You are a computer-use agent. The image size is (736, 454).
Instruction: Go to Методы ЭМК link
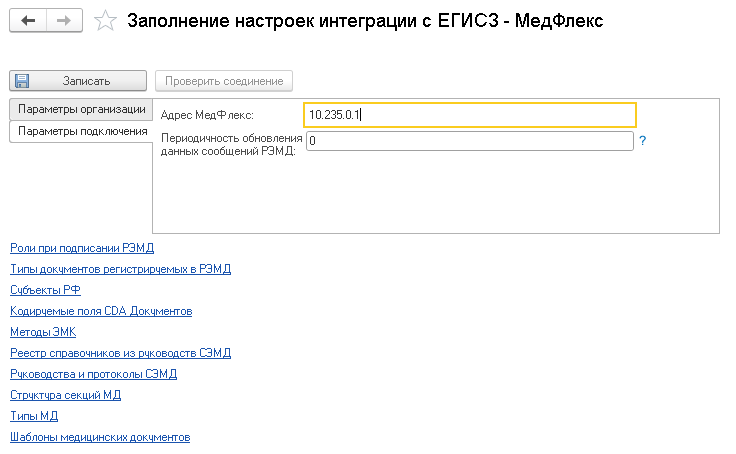click(x=43, y=332)
